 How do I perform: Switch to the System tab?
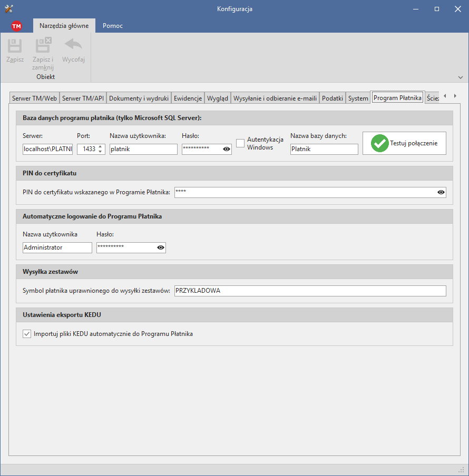click(x=358, y=98)
